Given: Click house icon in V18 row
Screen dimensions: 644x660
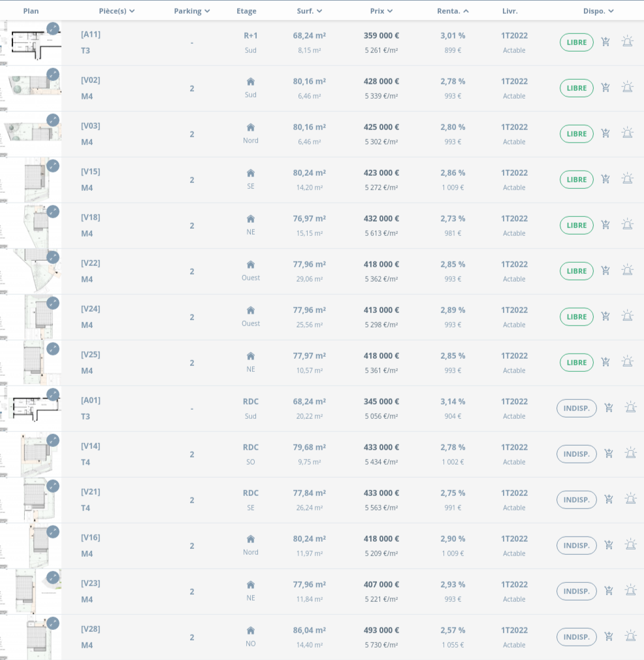Looking at the screenshot, I should tap(250, 219).
